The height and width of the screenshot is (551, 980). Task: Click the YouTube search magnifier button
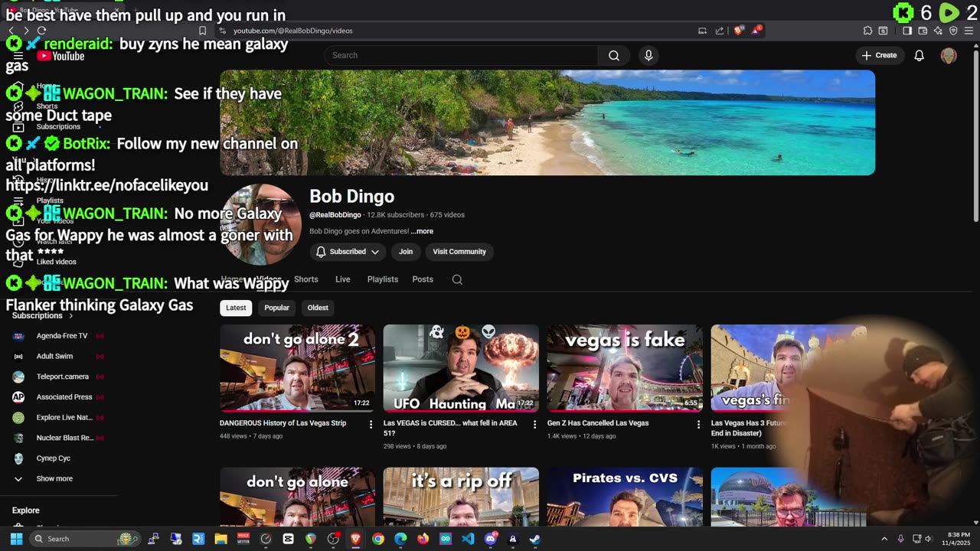click(614, 55)
